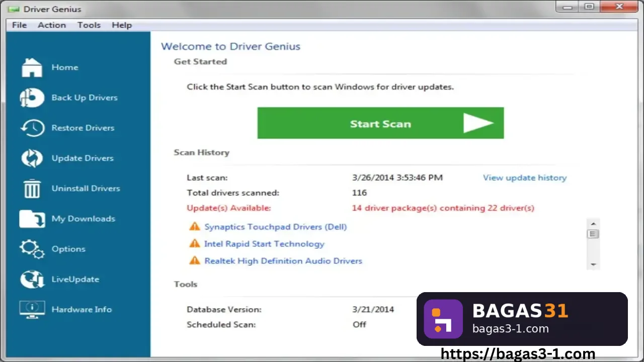Click the total drivers scanned value 116

360,193
